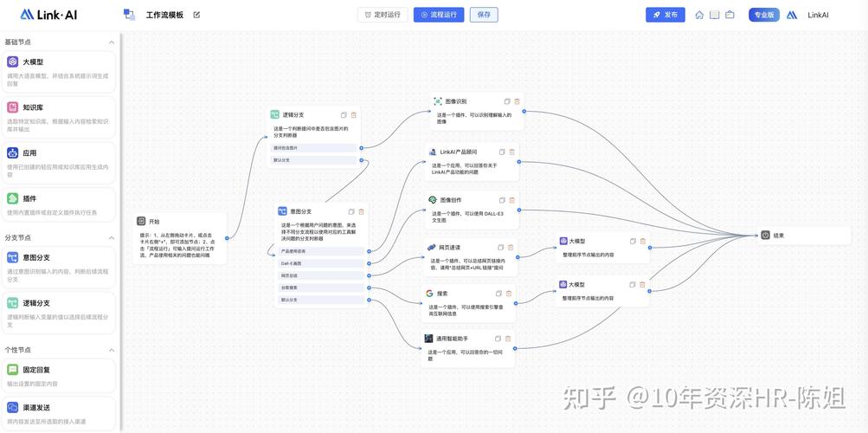Click the 图像识别 node title

[455, 101]
